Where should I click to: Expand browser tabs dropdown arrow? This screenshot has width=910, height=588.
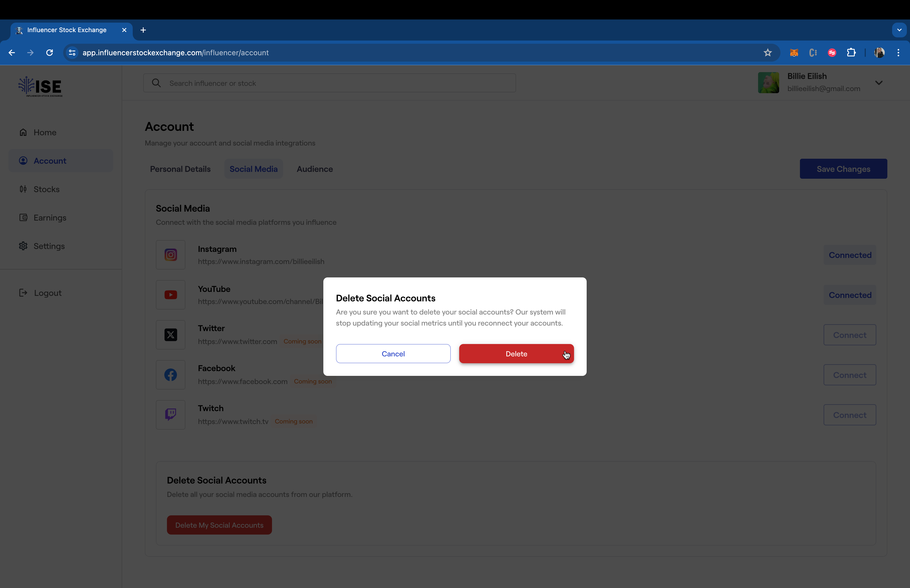(899, 30)
